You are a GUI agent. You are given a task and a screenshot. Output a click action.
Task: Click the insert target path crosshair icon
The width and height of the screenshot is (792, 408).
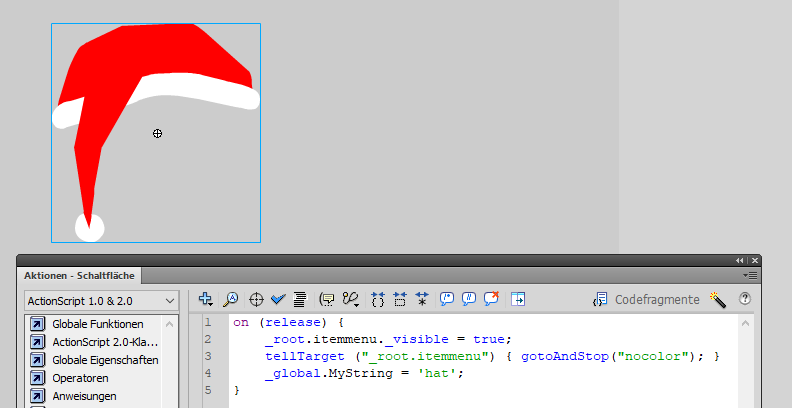tap(256, 299)
